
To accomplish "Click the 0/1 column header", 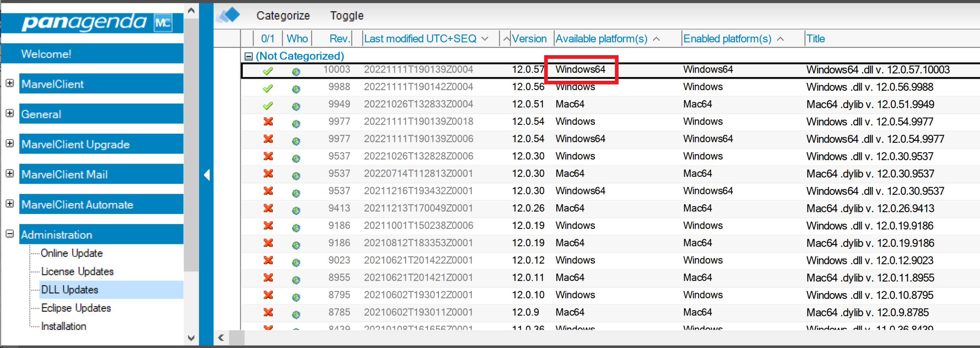I will coord(268,38).
